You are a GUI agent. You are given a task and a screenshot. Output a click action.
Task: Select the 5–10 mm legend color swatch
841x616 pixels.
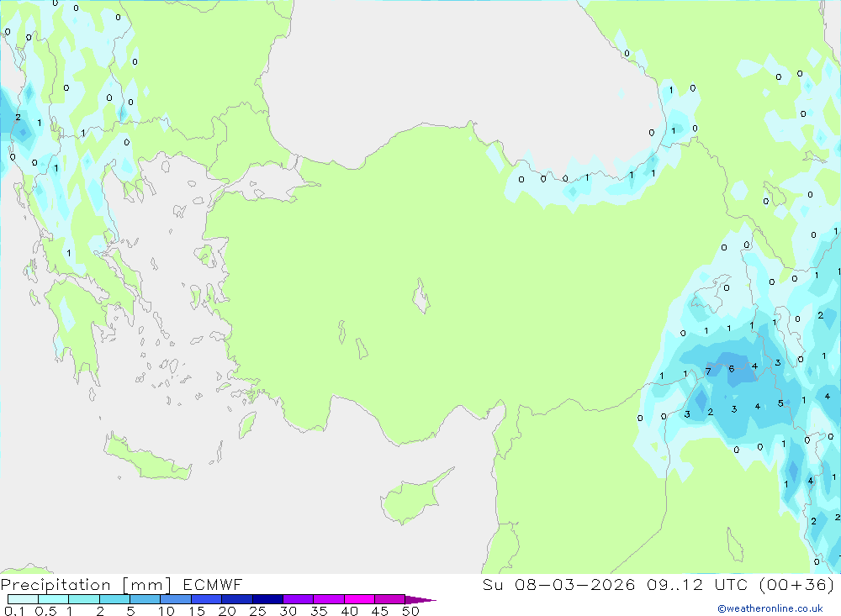[x=145, y=599]
